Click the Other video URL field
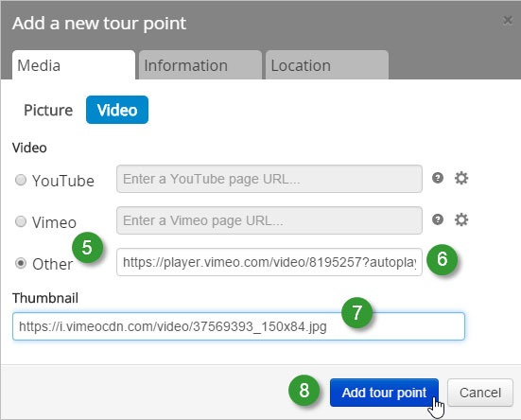The height and width of the screenshot is (420, 521). tap(269, 262)
